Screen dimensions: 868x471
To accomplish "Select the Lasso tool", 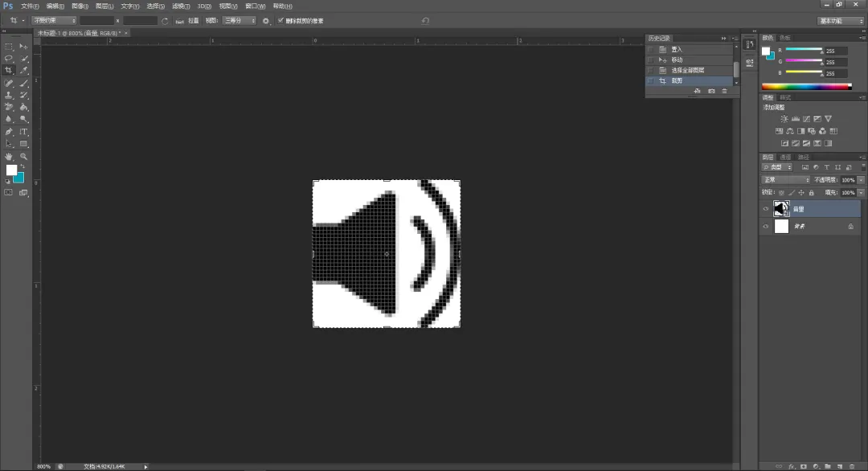I will 8,59.
